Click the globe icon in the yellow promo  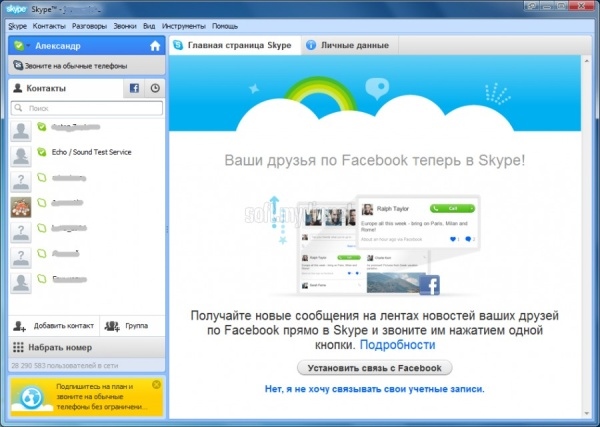(30, 399)
